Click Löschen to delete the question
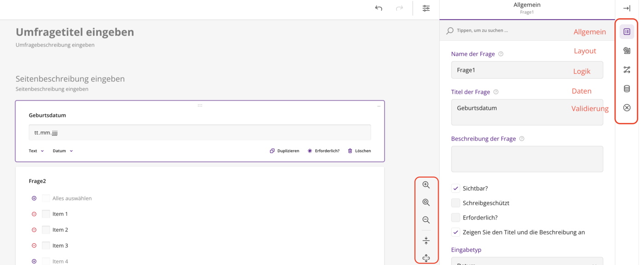The width and height of the screenshot is (644, 265). 359,151
